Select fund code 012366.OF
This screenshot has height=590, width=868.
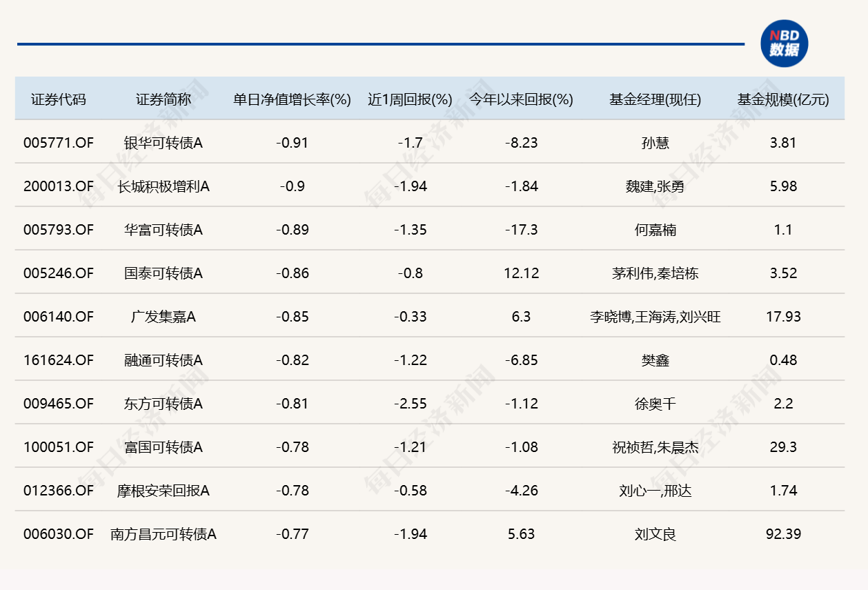(58, 491)
